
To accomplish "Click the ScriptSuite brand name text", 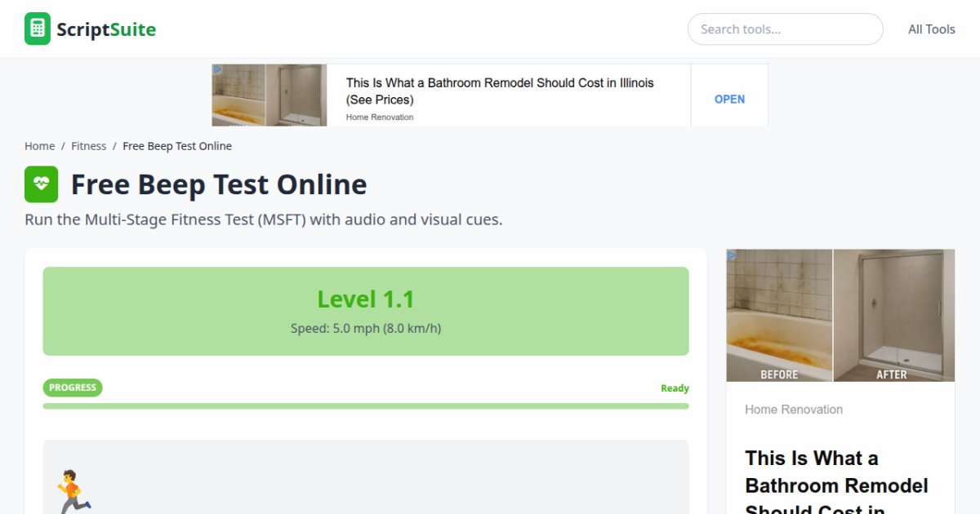I will click(x=105, y=30).
